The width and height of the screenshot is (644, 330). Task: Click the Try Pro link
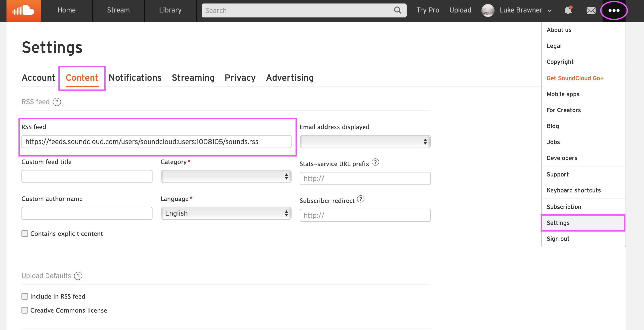click(428, 10)
